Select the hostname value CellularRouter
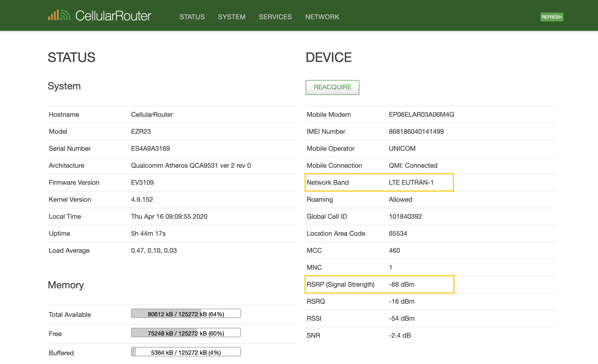Screen dimensions: 598x364 [x=152, y=115]
